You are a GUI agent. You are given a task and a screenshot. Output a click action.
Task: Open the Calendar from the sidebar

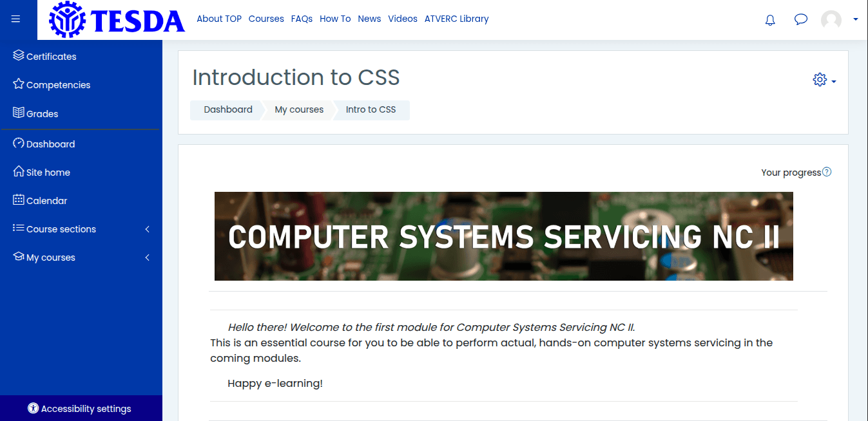(46, 200)
